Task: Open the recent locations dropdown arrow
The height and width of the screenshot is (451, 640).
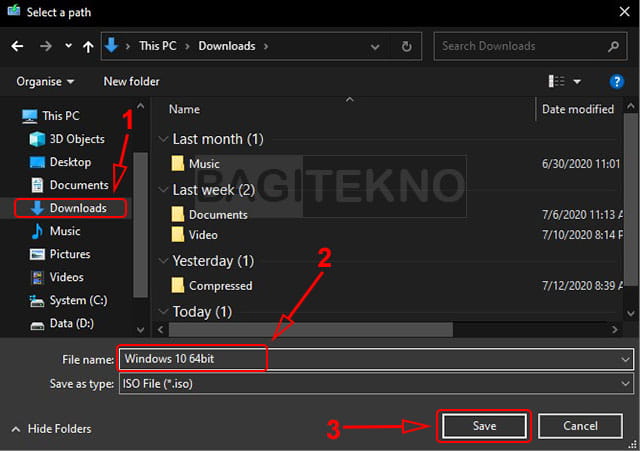Action: (69, 46)
